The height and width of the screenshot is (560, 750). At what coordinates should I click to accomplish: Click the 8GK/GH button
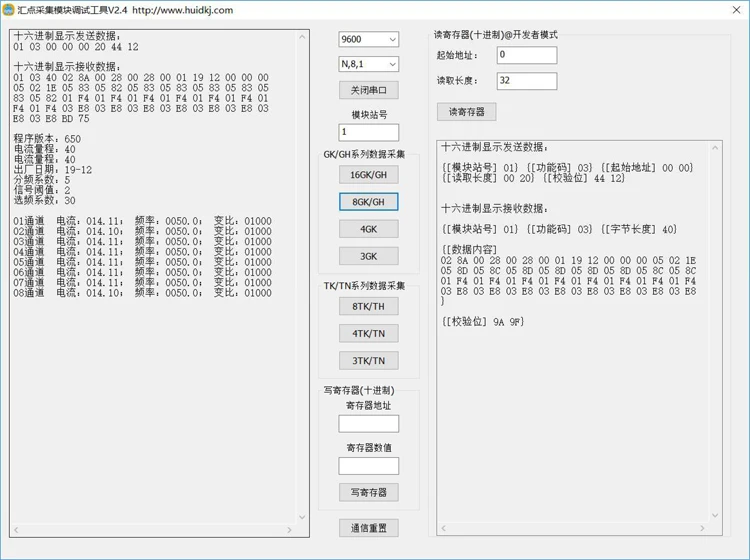(368, 202)
